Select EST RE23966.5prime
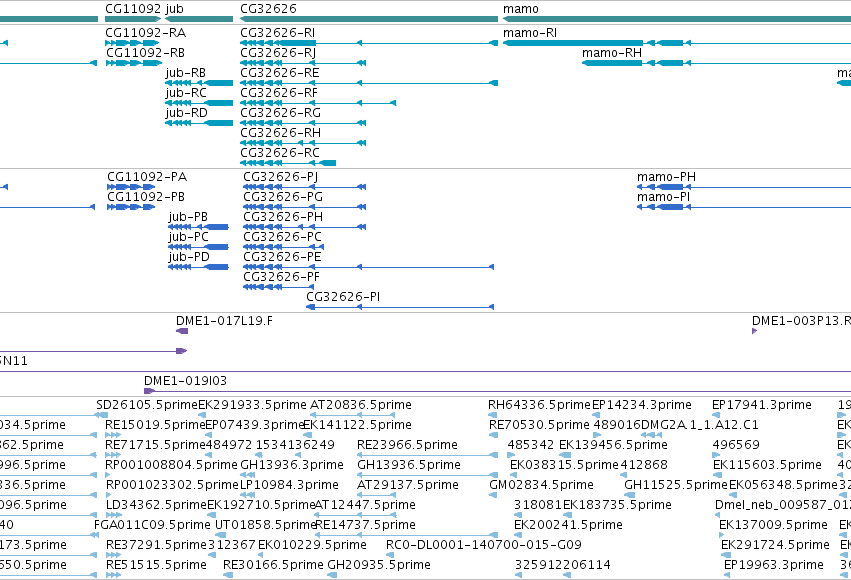 (x=407, y=445)
